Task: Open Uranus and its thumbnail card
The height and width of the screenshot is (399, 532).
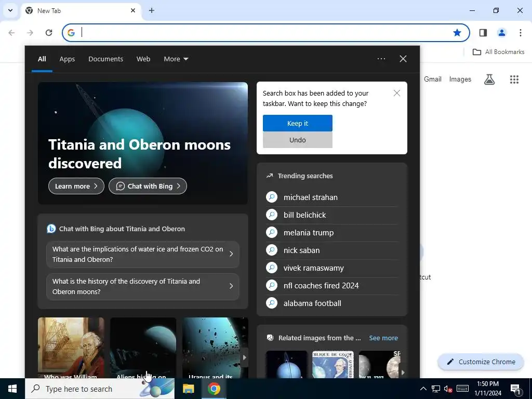Action: [215, 348]
